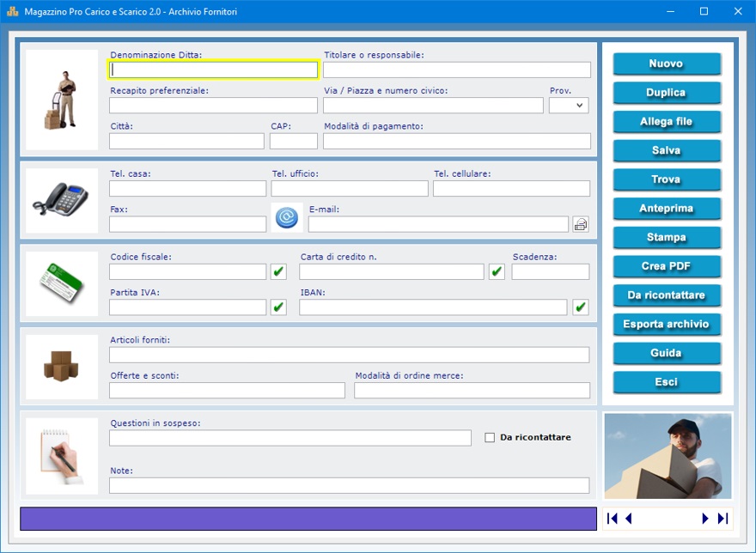
Task: Click the Titolare o responsabile field
Action: (x=456, y=70)
